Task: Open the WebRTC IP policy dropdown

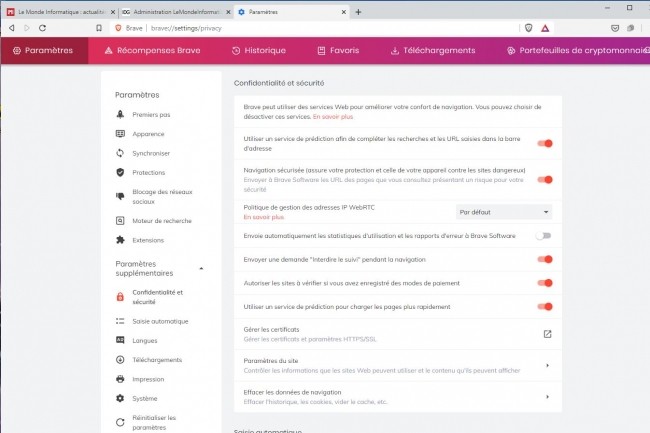Action: (x=504, y=212)
